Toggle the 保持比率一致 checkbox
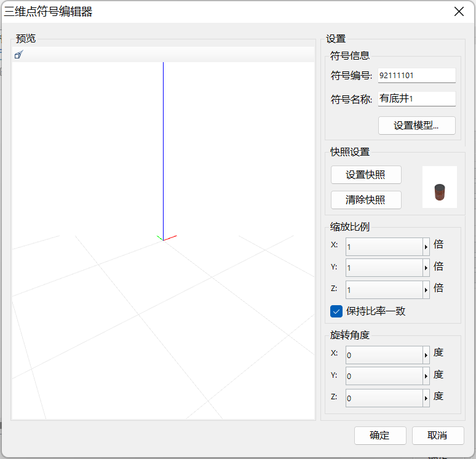 coord(336,311)
